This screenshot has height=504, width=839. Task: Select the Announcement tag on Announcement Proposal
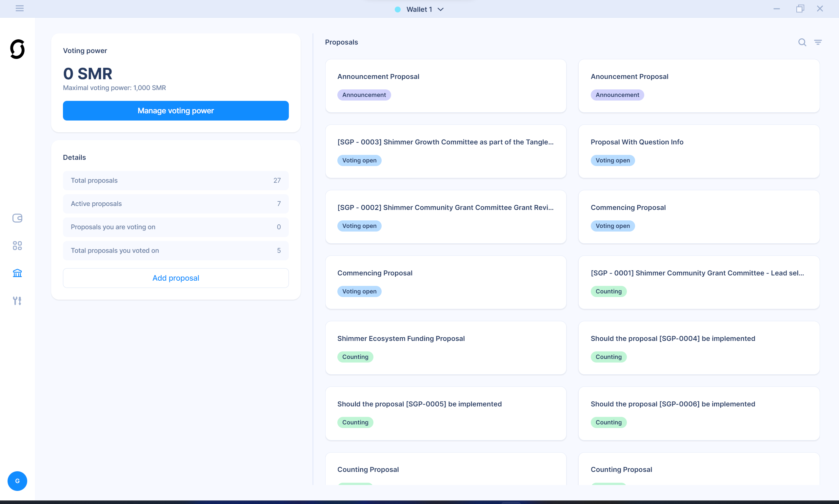tap(364, 95)
